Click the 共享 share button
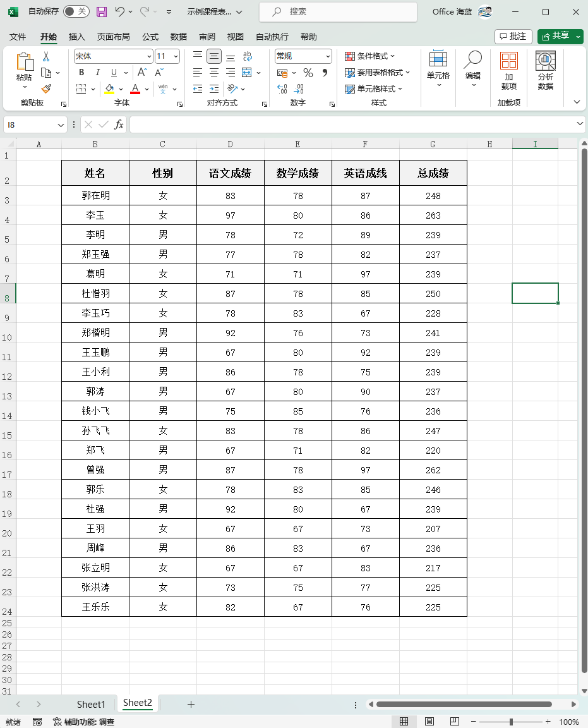588x728 pixels. coord(560,37)
